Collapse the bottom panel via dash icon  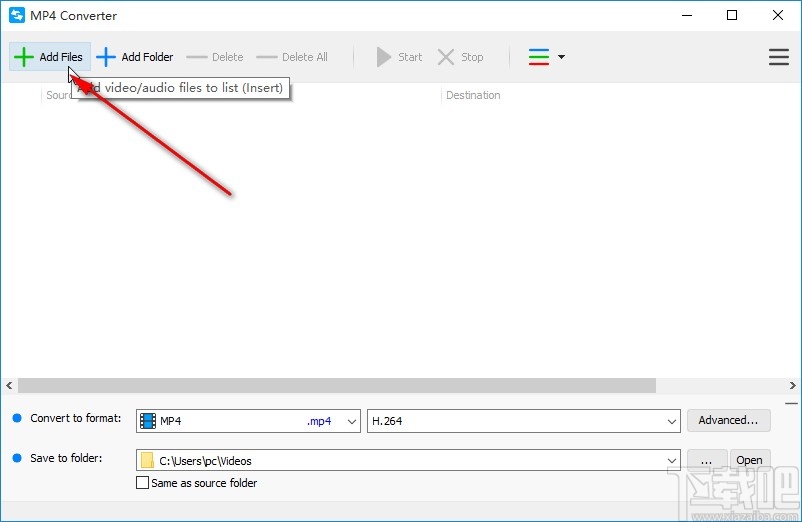coord(791,404)
